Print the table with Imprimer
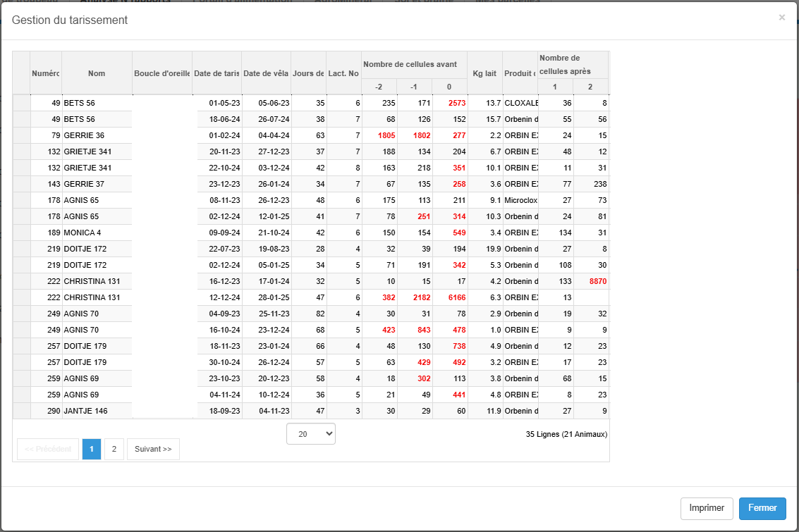The height and width of the screenshot is (532, 799). (x=706, y=508)
